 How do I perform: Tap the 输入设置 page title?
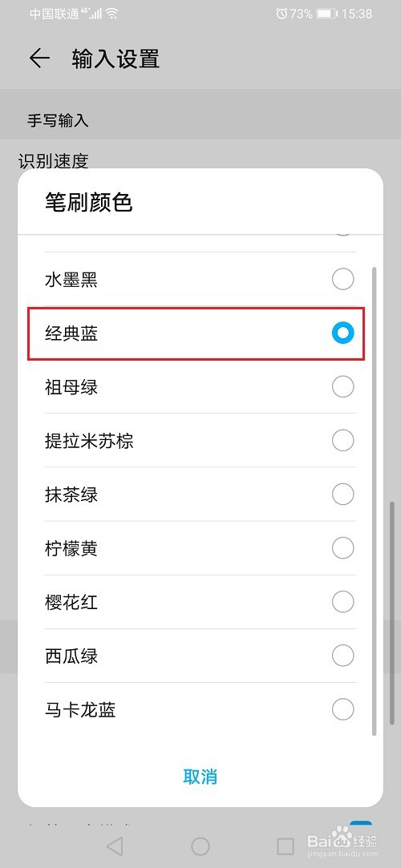(115, 59)
